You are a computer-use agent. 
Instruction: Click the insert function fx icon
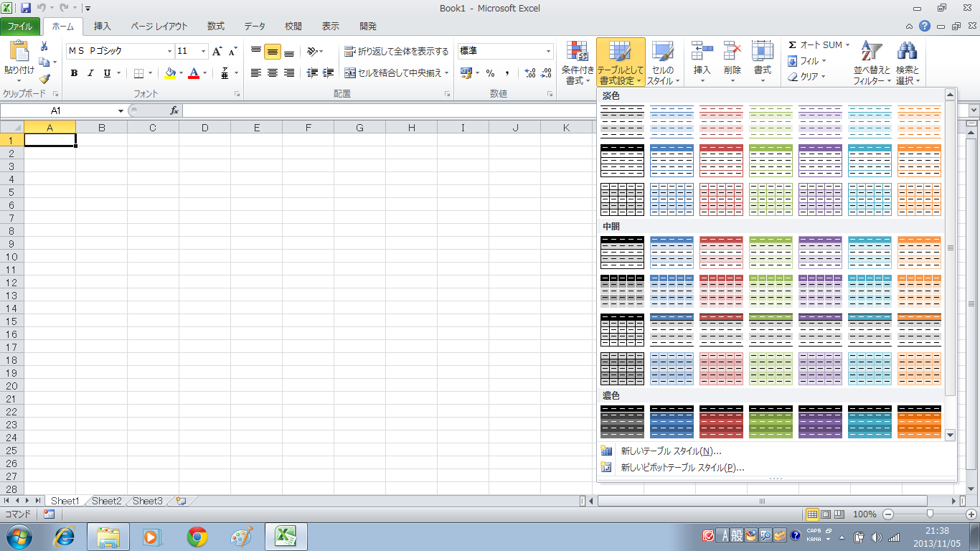(174, 110)
